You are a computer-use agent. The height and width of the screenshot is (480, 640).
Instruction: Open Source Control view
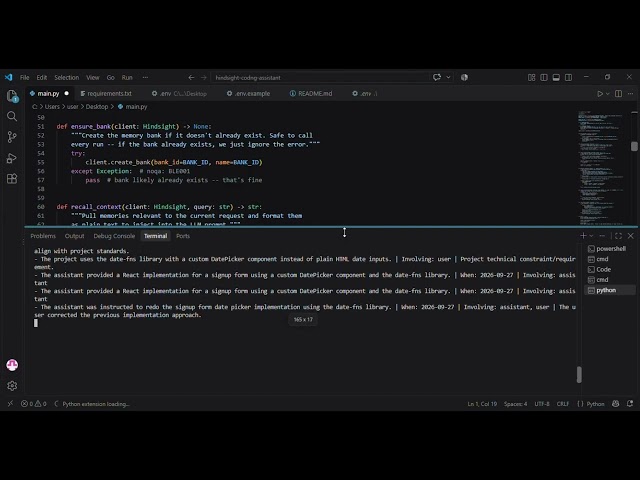(x=12, y=137)
